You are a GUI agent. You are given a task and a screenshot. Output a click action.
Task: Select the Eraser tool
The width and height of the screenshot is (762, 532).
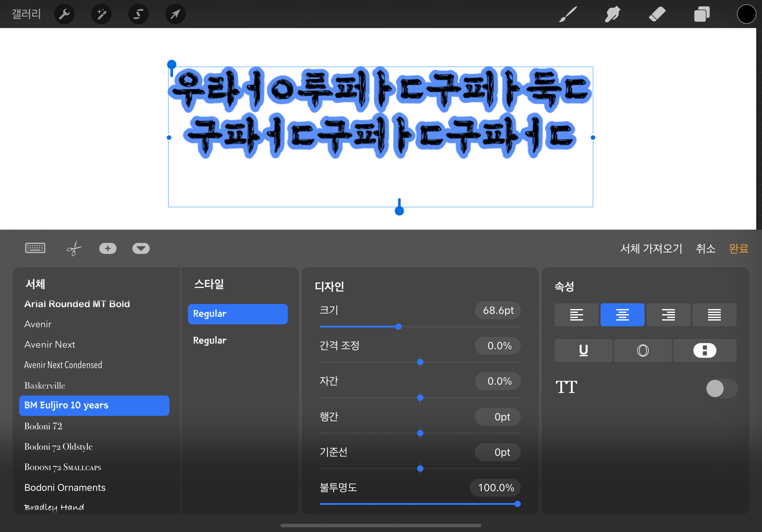coord(657,14)
